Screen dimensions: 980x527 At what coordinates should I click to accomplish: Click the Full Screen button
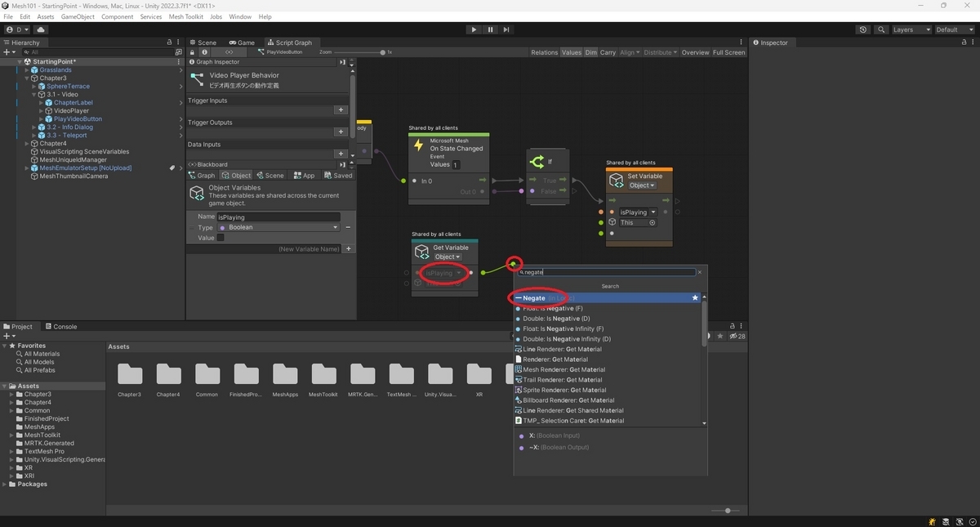click(x=728, y=52)
